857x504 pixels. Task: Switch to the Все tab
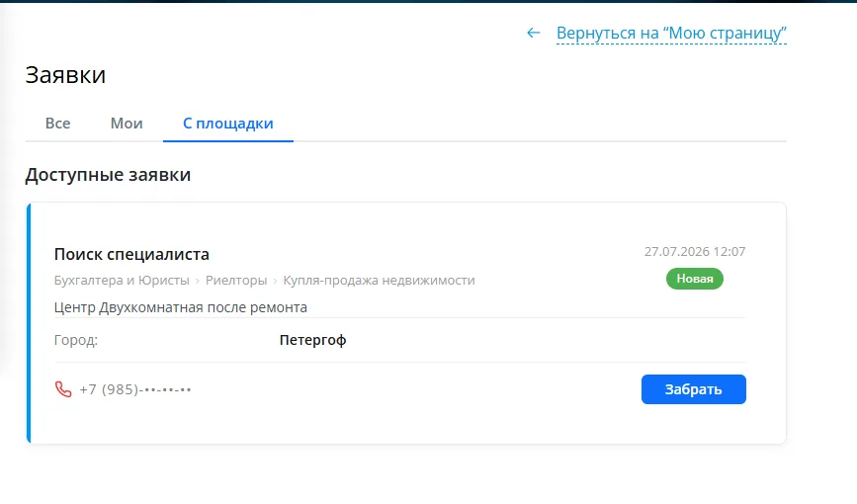coord(57,124)
